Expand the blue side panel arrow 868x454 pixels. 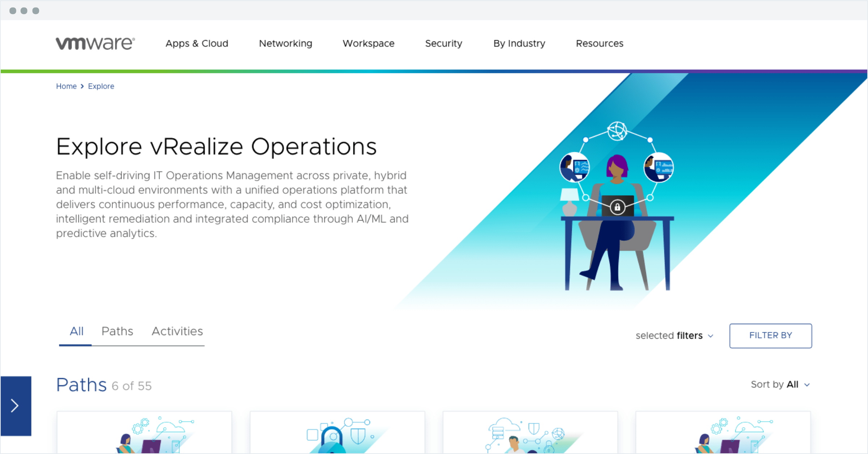[x=16, y=406]
